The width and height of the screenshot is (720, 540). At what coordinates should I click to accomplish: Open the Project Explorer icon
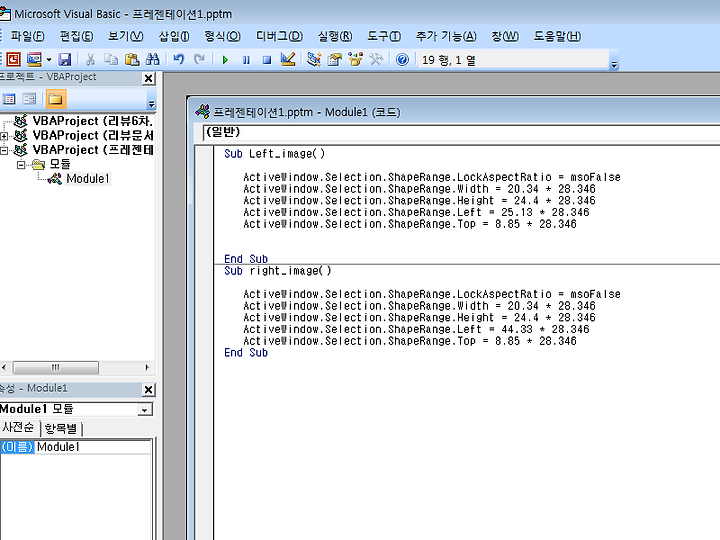click(x=314, y=59)
